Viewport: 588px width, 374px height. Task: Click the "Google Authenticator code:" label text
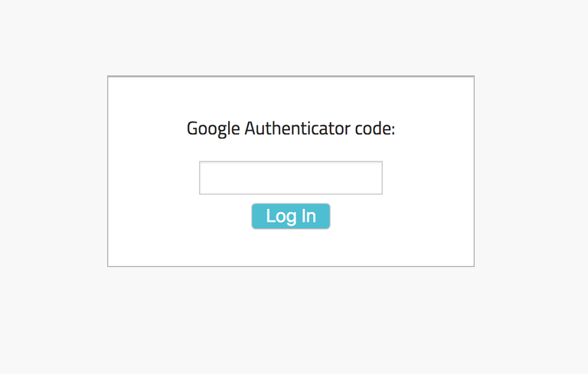point(291,128)
